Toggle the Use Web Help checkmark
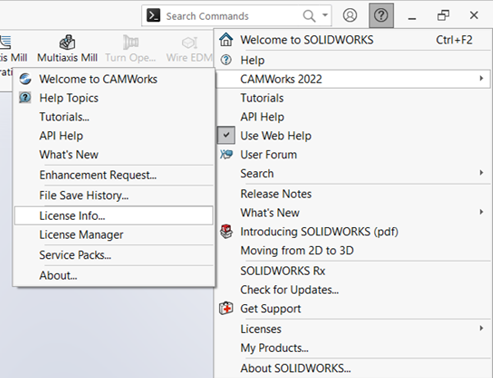Image resolution: width=493 pixels, height=378 pixels. pyautogui.click(x=226, y=135)
